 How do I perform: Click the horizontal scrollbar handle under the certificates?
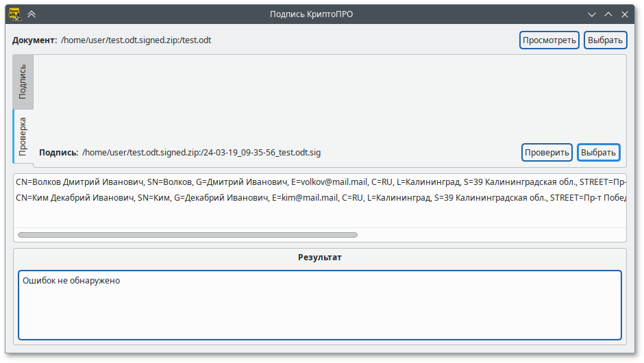187,235
